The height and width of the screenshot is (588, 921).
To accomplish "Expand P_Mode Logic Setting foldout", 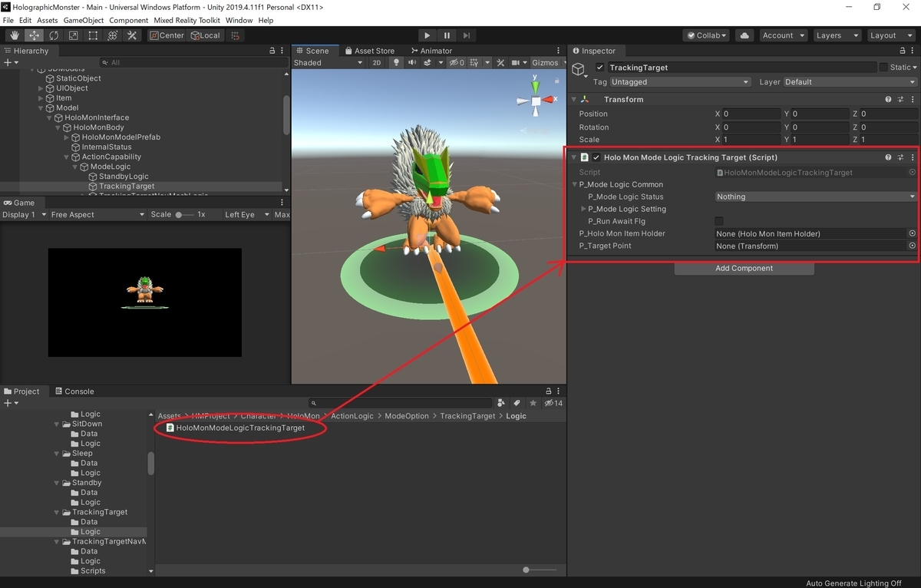I will [583, 209].
